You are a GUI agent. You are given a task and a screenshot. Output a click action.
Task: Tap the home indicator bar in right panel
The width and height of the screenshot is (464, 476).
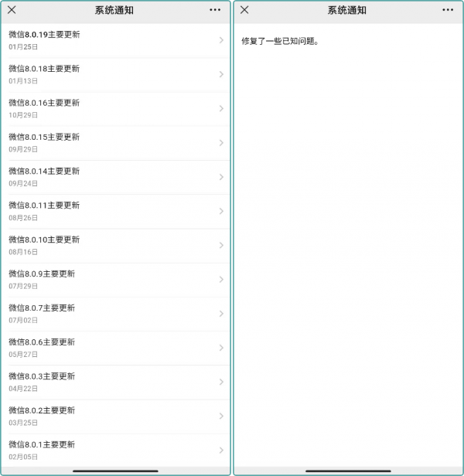348,471
